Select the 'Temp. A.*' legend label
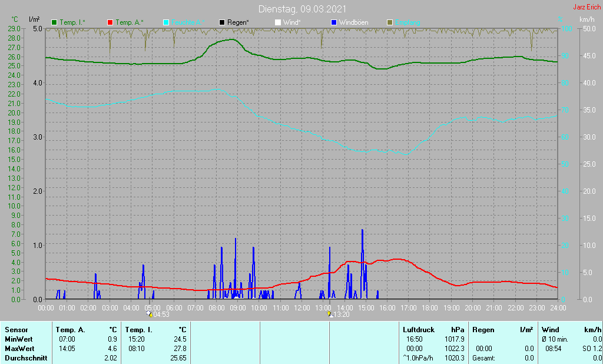Viewport: 603px width, 364px height. tap(130, 23)
